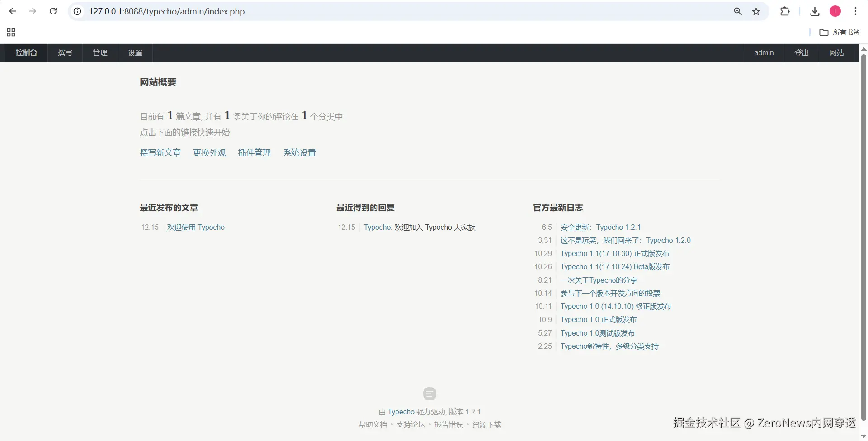Open the 控制台 menu tab

26,53
